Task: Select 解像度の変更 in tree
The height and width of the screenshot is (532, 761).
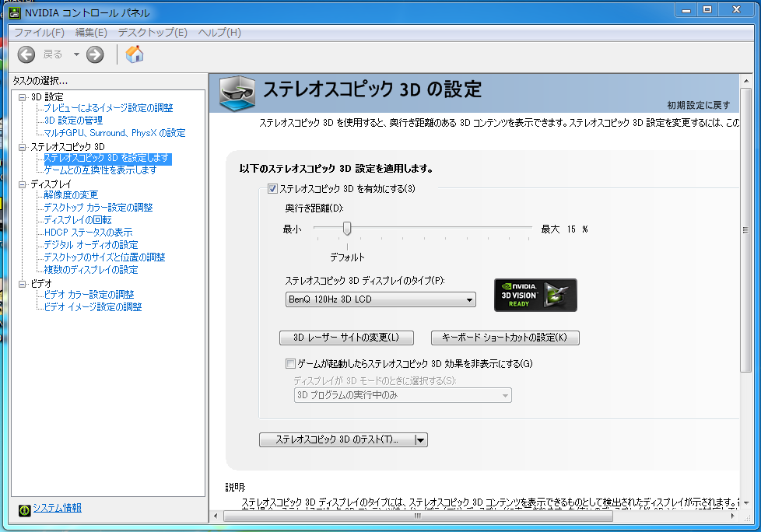Action: tap(71, 195)
